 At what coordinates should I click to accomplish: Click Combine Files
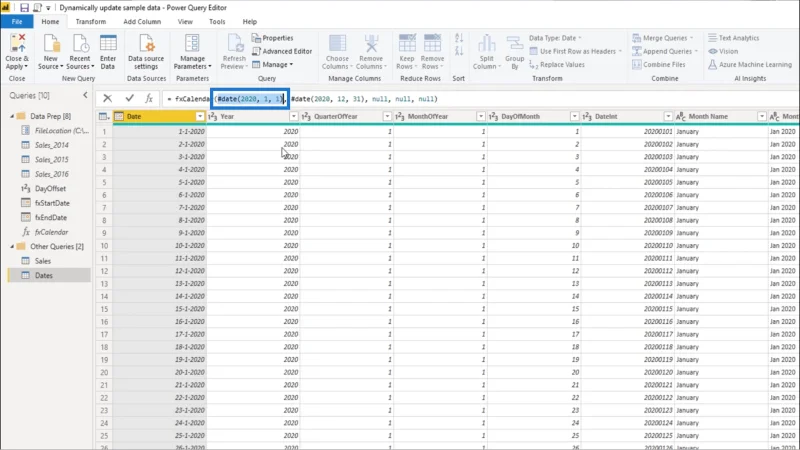pyautogui.click(x=659, y=64)
